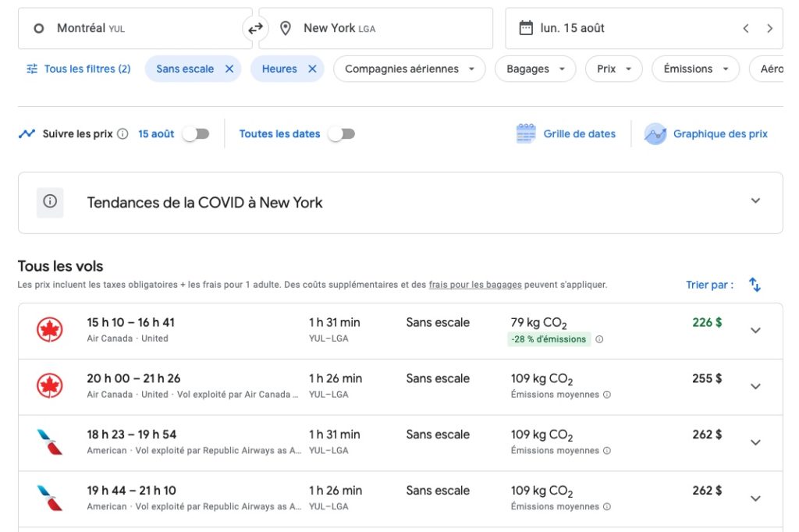Image resolution: width=799 pixels, height=532 pixels.
Task: Edit the Montréal YUL origin field
Action: 133,29
